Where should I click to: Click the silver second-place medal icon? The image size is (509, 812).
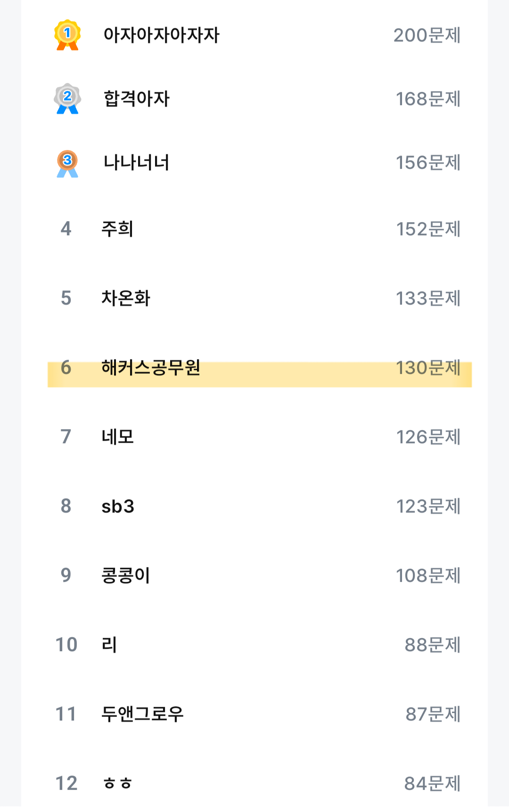coord(67,99)
